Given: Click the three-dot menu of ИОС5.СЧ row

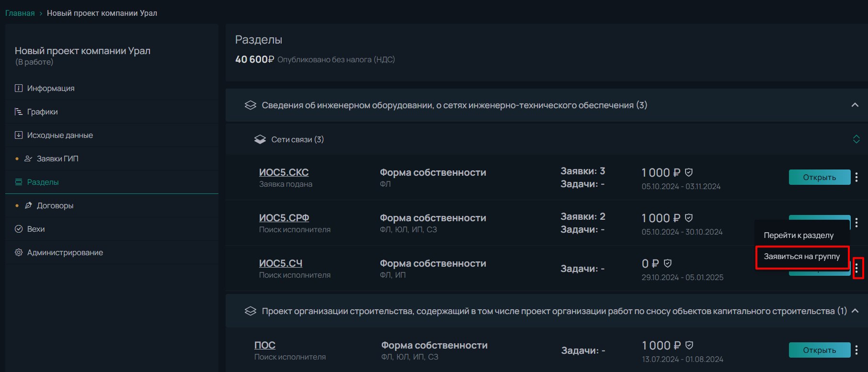Looking at the screenshot, I should [857, 268].
